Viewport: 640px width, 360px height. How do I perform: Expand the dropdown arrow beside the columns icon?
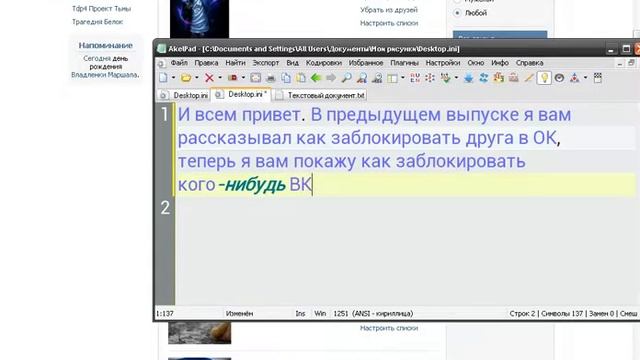click(x=402, y=78)
